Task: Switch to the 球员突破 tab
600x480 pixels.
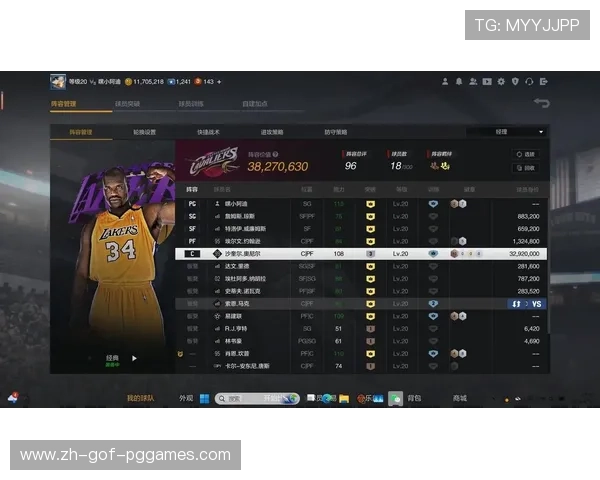Action: pyautogui.click(x=127, y=103)
